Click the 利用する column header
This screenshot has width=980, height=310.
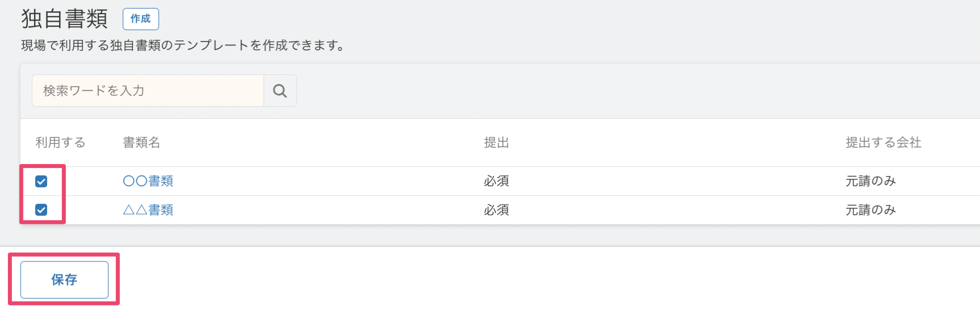pyautogui.click(x=60, y=143)
